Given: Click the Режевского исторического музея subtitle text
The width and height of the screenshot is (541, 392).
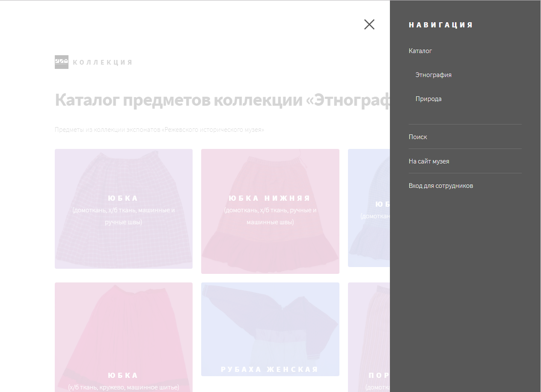Looking at the screenshot, I should (x=159, y=130).
